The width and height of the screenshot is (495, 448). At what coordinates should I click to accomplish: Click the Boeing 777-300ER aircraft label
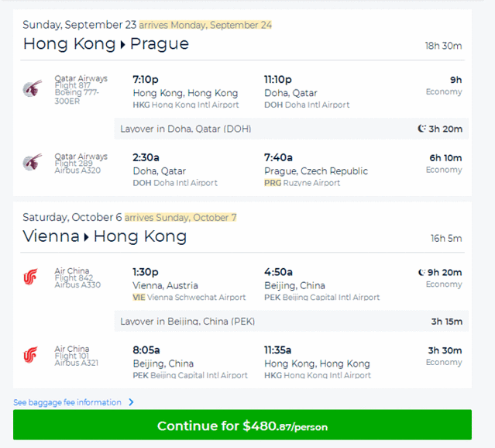click(x=76, y=98)
